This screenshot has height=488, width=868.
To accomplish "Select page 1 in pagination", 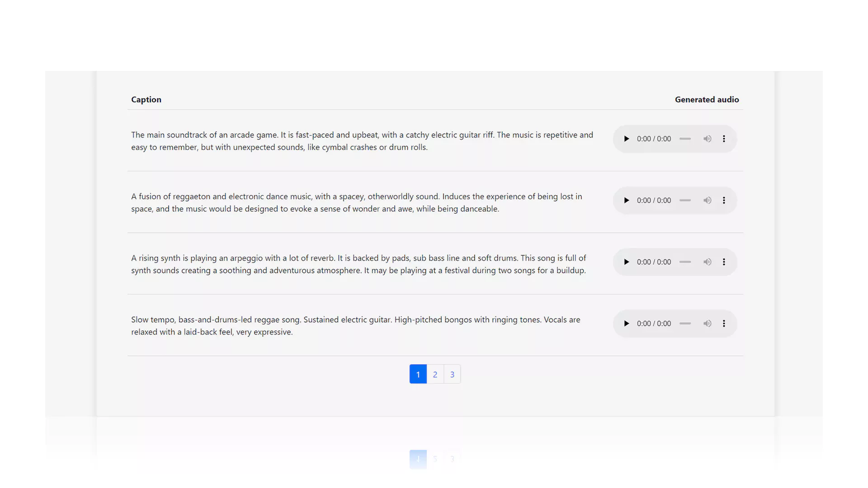I will pyautogui.click(x=418, y=374).
